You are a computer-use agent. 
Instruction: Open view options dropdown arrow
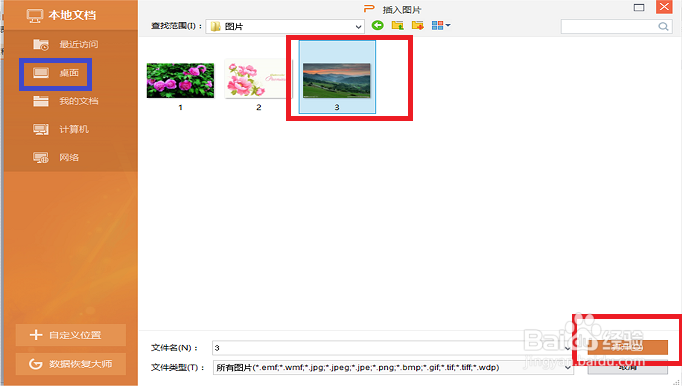448,25
